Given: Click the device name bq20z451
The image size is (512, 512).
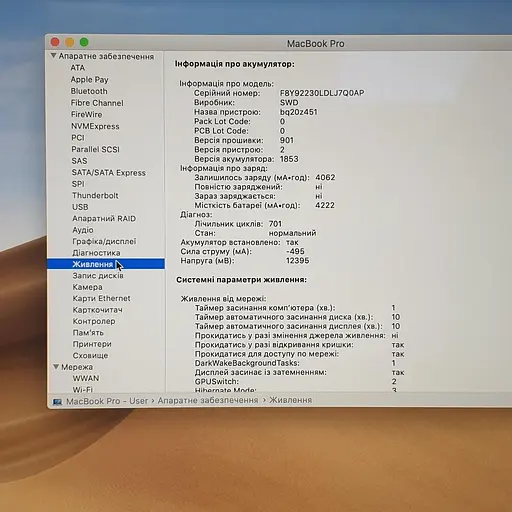Looking at the screenshot, I should click(299, 112).
